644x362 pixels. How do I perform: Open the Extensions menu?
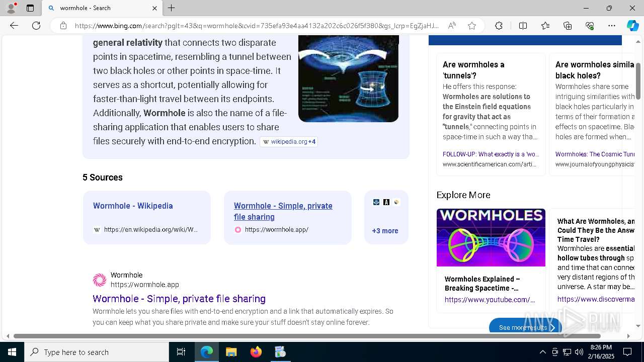click(499, 26)
